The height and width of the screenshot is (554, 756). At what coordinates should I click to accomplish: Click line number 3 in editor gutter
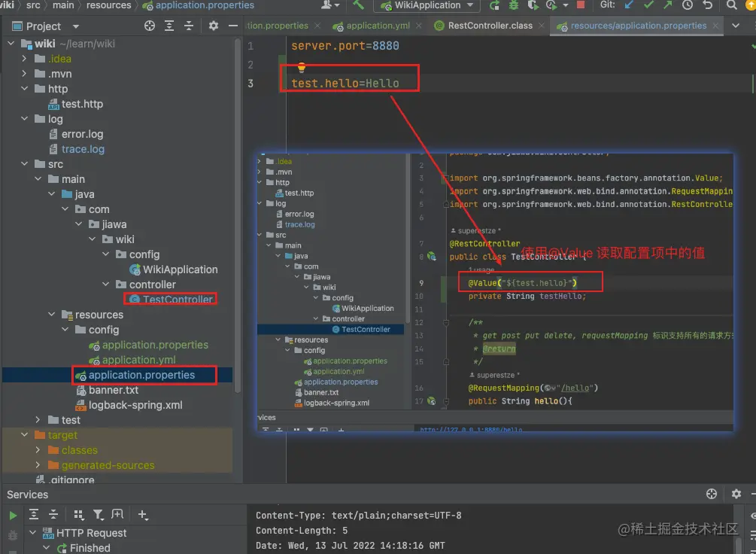pyautogui.click(x=250, y=83)
